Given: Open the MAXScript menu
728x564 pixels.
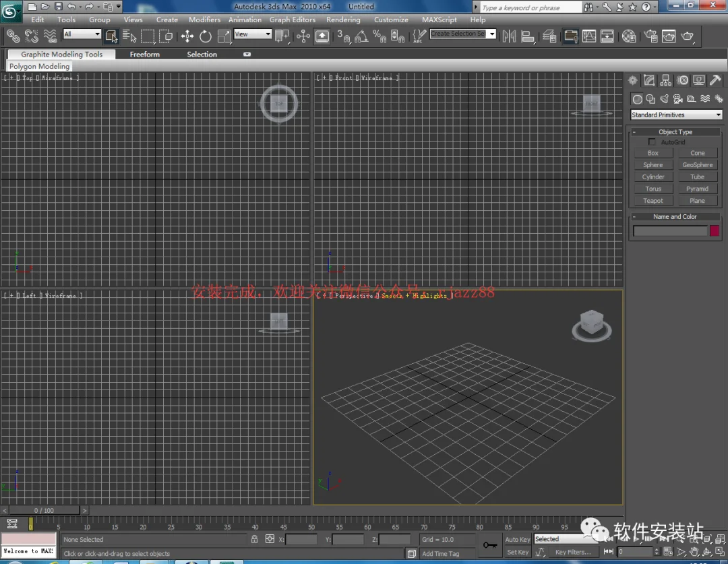Looking at the screenshot, I should click(x=439, y=20).
